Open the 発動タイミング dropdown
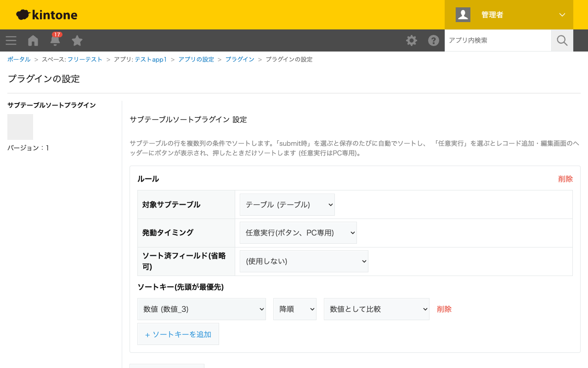The height and width of the screenshot is (368, 588). click(298, 233)
